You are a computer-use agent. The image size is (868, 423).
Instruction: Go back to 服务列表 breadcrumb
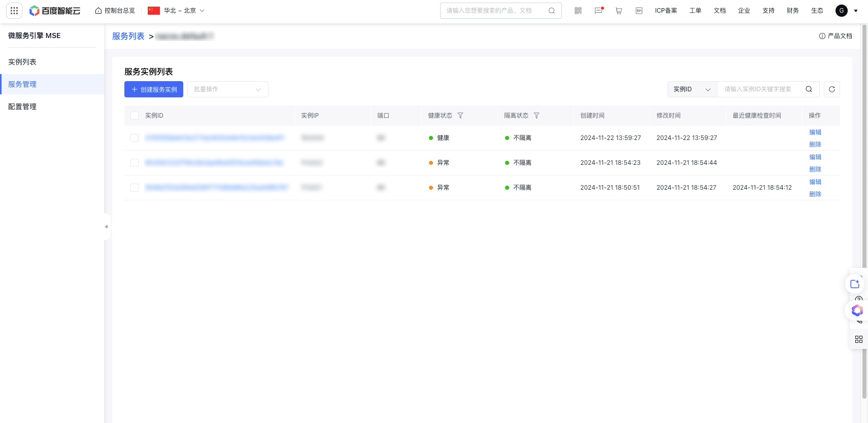(x=128, y=36)
